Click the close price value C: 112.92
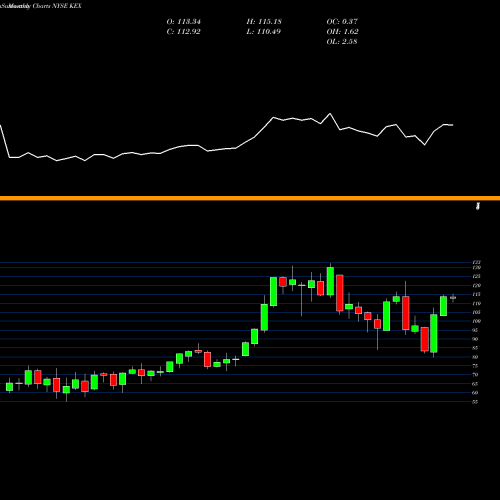This screenshot has height=500, width=500. (184, 32)
